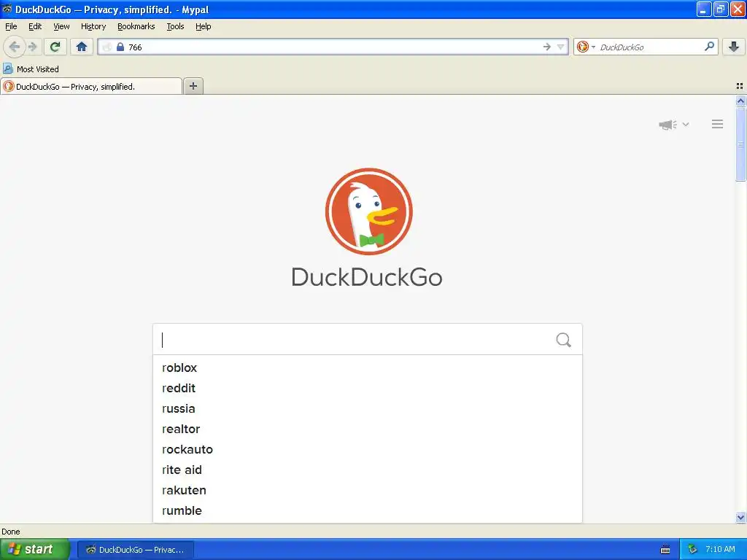
Task: Click the page scrollbar down arrow
Action: point(740,517)
